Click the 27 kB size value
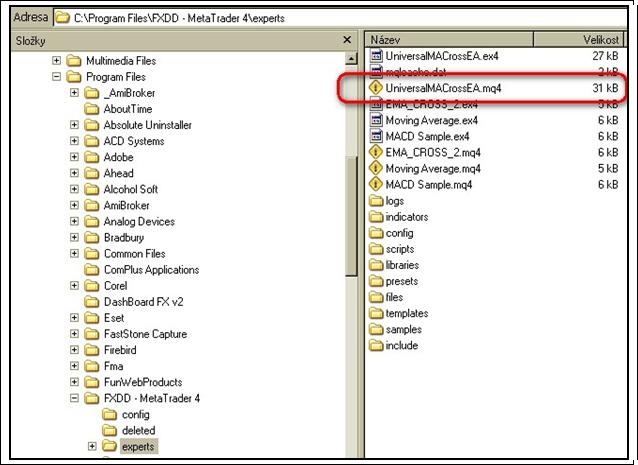638x465 pixels. [605, 56]
